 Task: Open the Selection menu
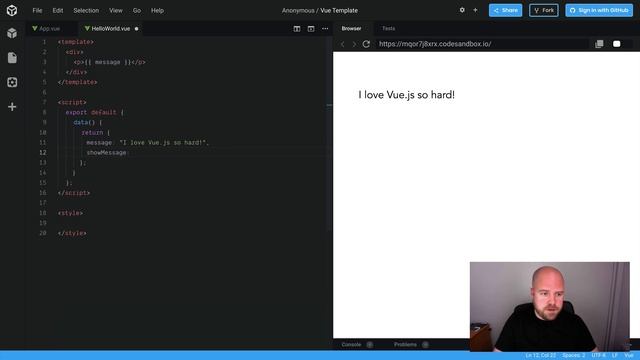[86, 11]
